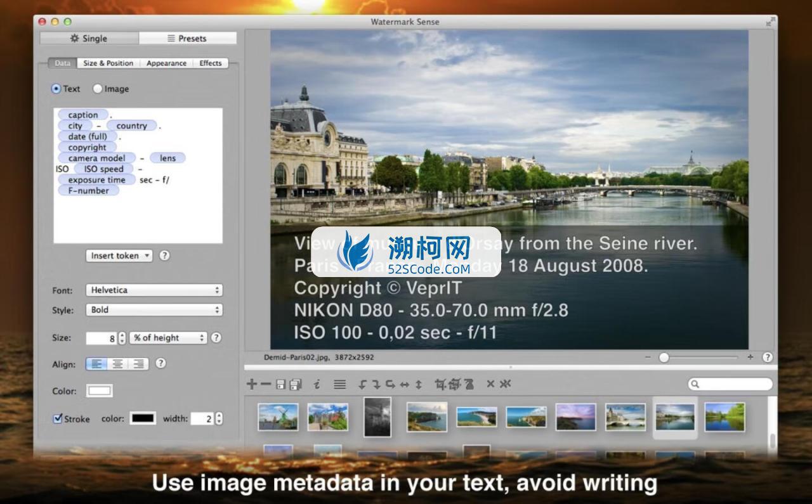Switch to the Size & Position tab
812x504 pixels.
coord(108,63)
